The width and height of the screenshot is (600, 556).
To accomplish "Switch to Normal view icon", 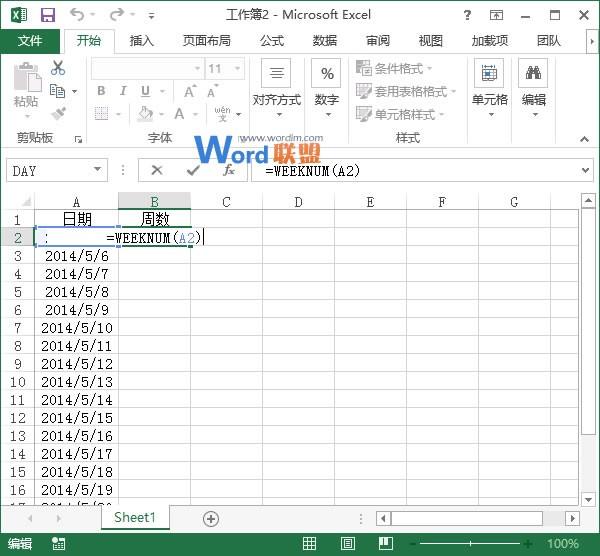I will coord(309,544).
